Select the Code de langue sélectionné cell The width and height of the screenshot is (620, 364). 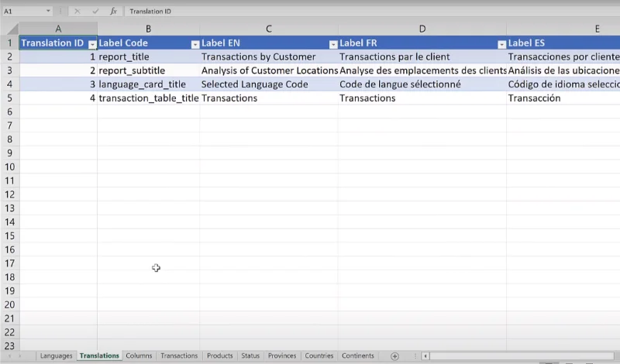(422, 84)
